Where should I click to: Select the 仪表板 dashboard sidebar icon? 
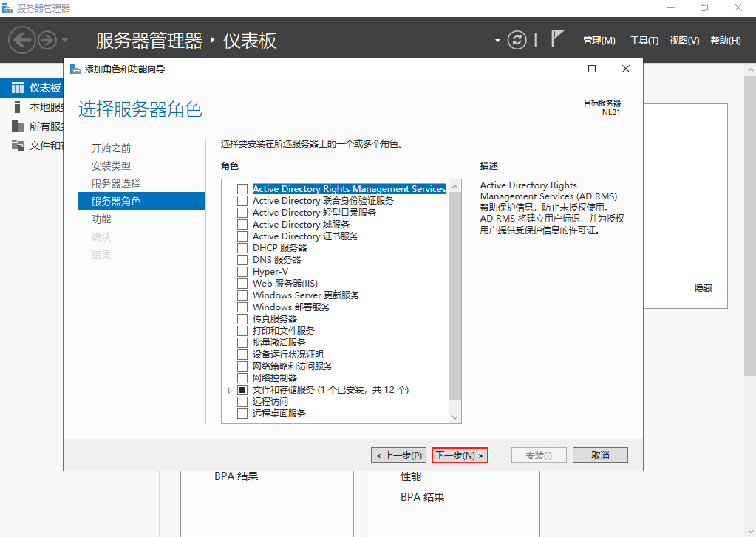click(x=17, y=88)
